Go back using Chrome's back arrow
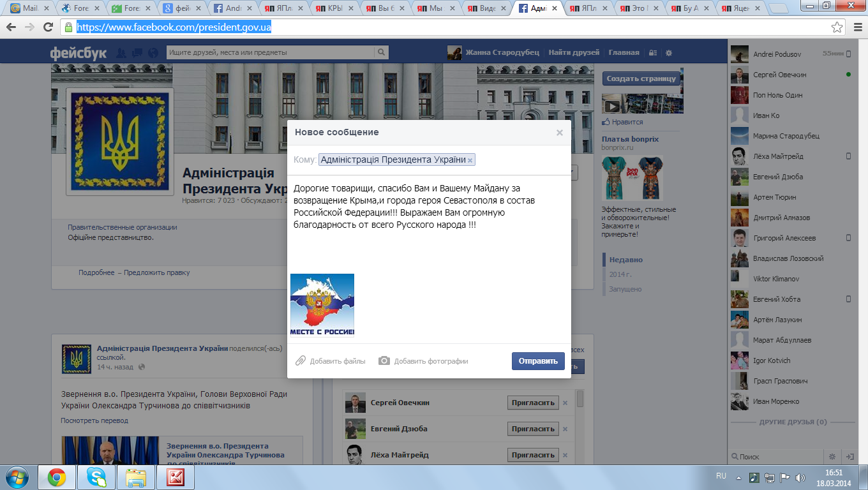868x490 pixels. click(11, 27)
